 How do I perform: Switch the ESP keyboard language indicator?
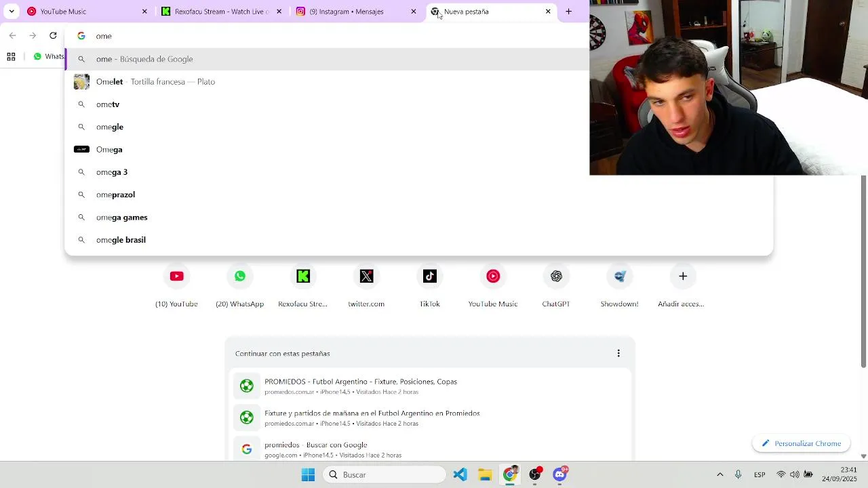(759, 474)
